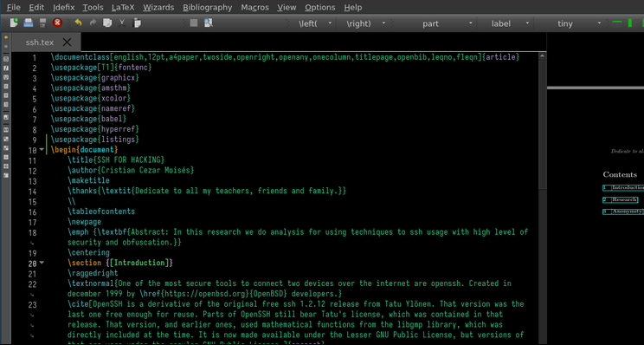The height and width of the screenshot is (345, 644).
Task: Redo the edit with the gray arrow
Action: pyautogui.click(x=93, y=23)
